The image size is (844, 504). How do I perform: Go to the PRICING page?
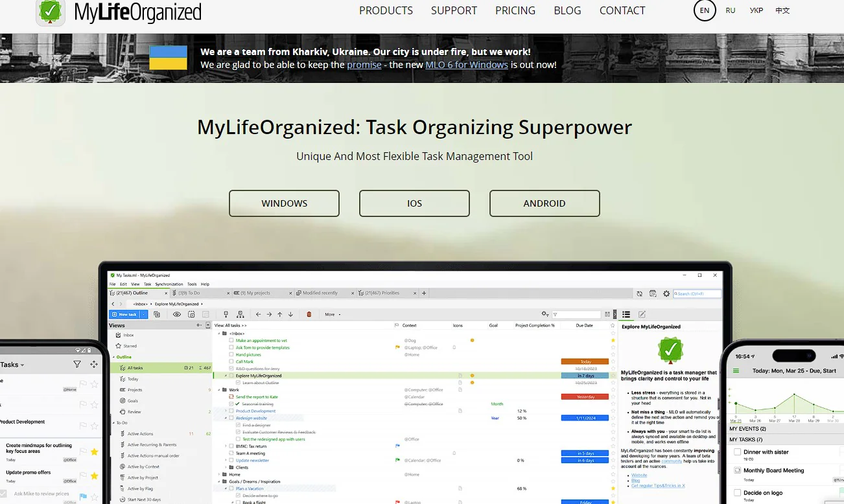click(515, 10)
